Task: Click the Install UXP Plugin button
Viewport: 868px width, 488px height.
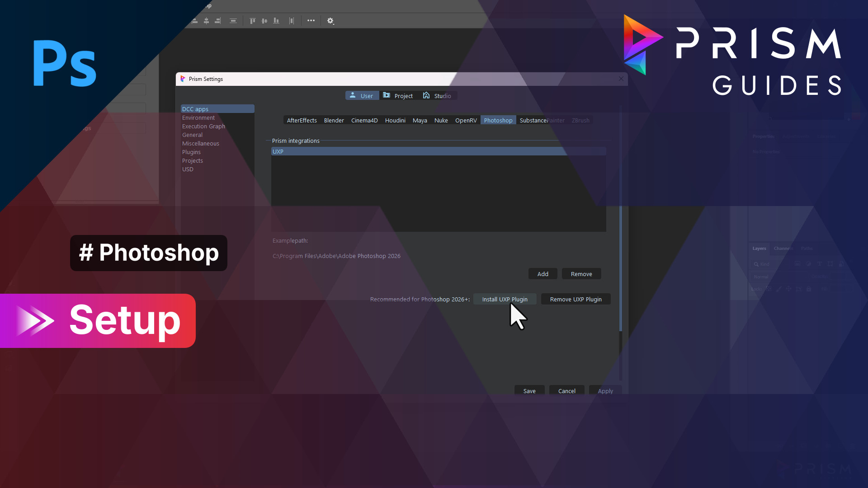Action: (x=505, y=299)
